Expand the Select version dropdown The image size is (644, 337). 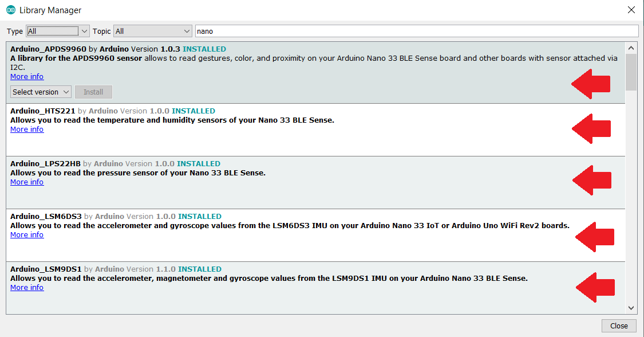tap(41, 92)
